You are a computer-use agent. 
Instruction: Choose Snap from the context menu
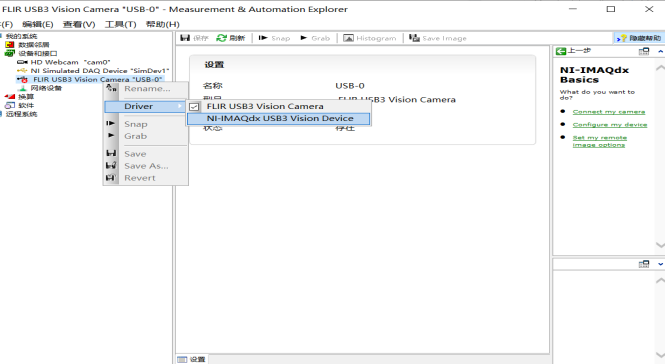click(145, 124)
